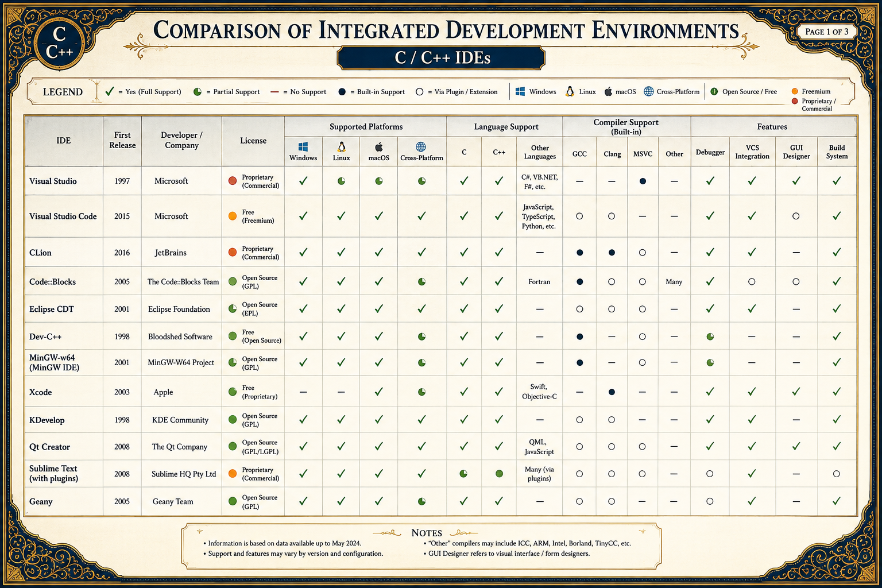This screenshot has height=588, width=882.
Task: Click the License column header
Action: tap(253, 141)
